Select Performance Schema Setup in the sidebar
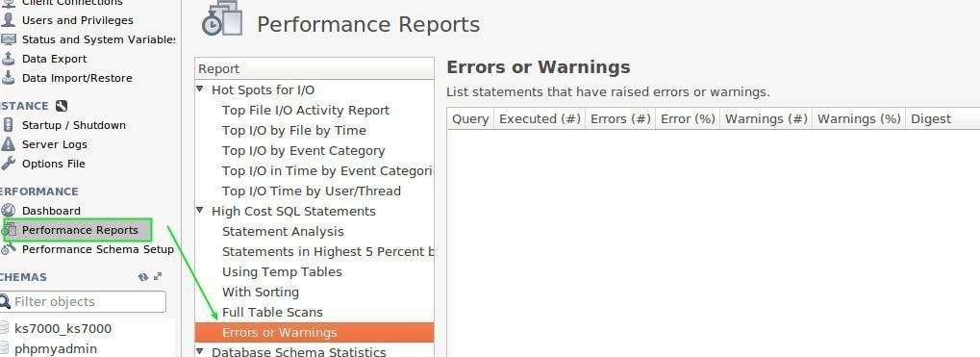 97,249
